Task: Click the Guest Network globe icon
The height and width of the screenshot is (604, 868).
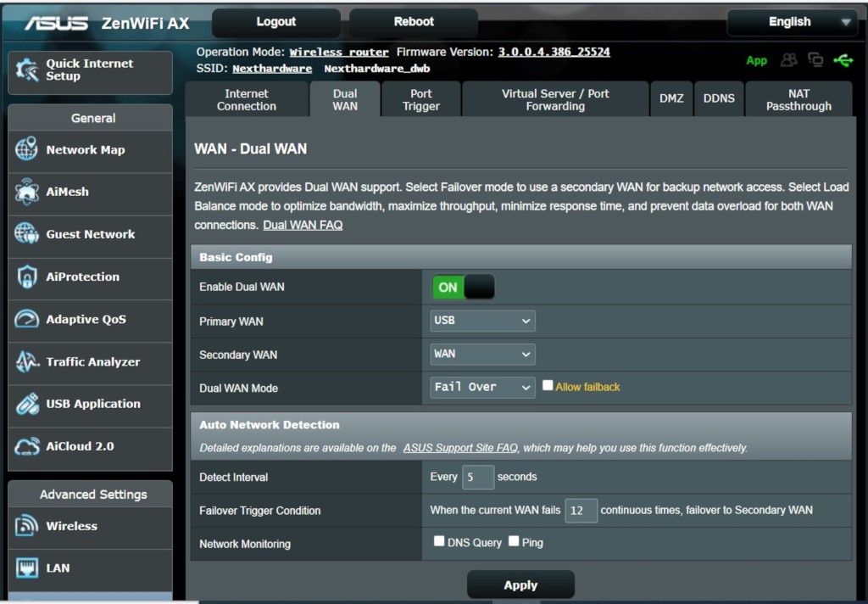Action: pyautogui.click(x=26, y=234)
